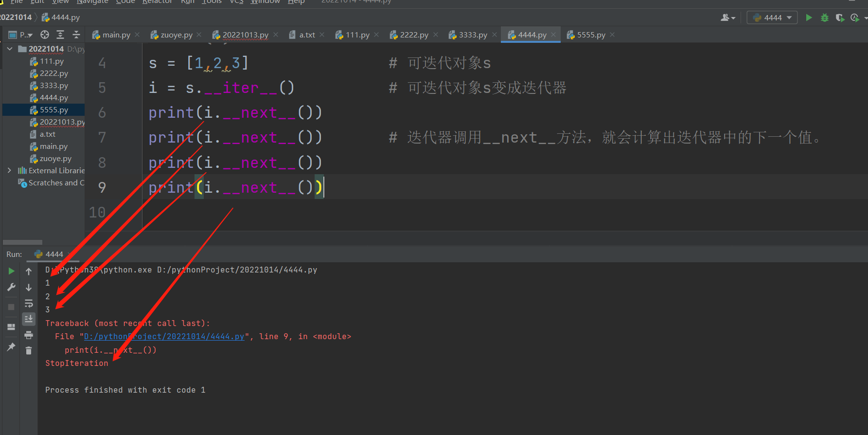Viewport: 868px width, 435px height.
Task: Click the 'i = s.__iter__()' code line
Action: (x=221, y=88)
